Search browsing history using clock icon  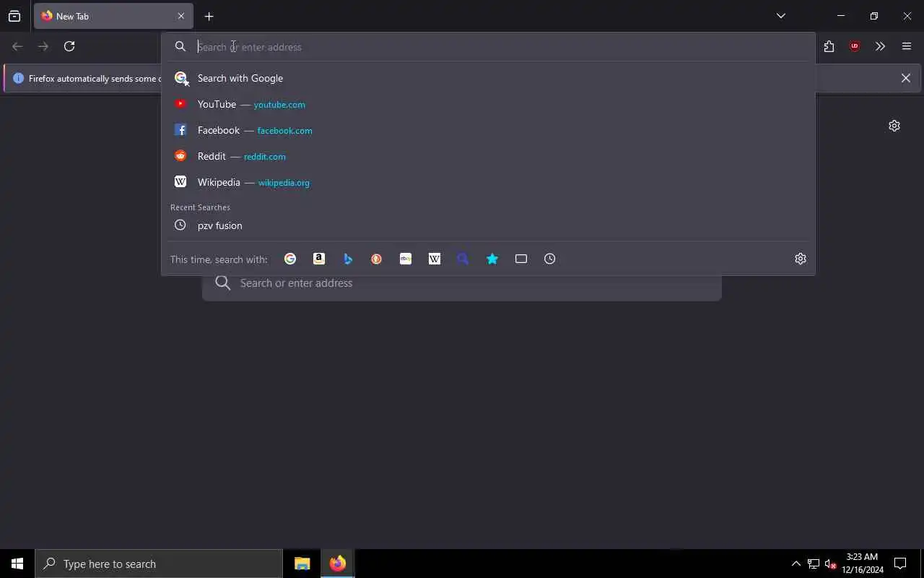[550, 259]
